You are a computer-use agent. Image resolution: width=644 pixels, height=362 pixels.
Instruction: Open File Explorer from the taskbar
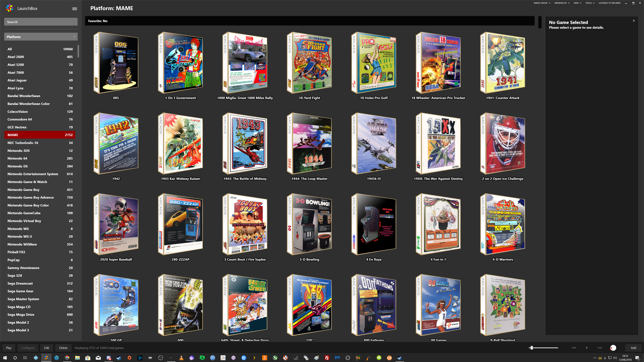click(77, 358)
